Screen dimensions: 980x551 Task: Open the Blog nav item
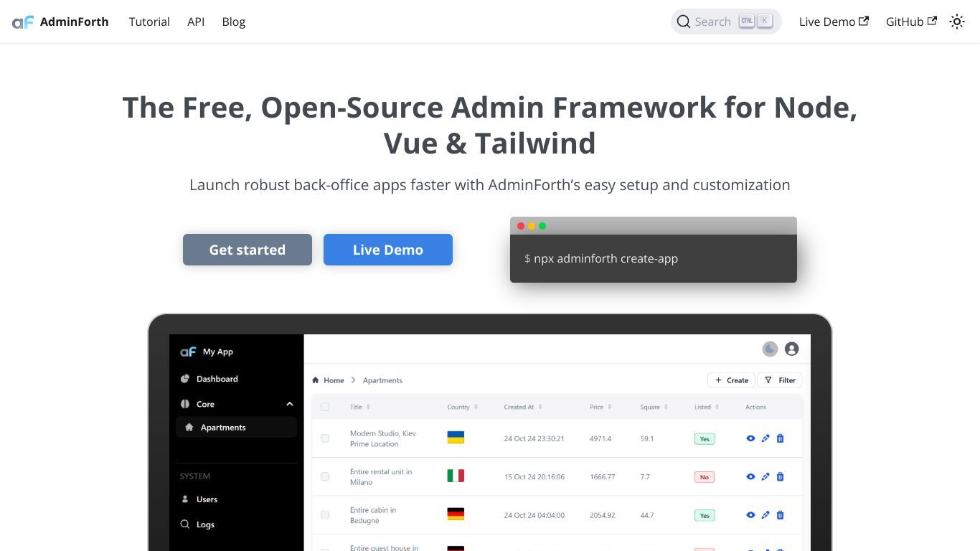click(x=234, y=22)
